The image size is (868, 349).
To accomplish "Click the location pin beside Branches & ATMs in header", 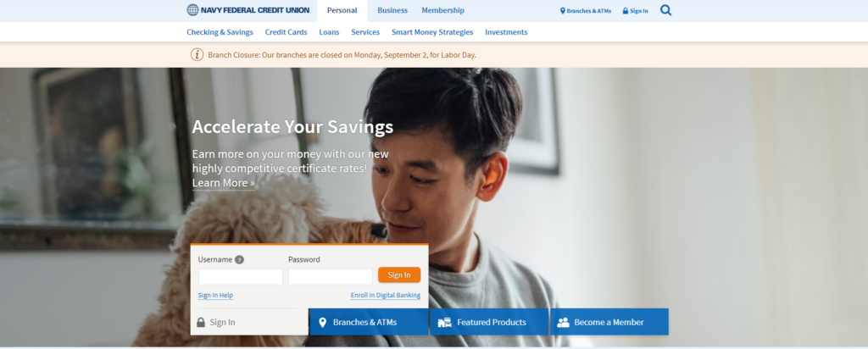I will (x=563, y=10).
